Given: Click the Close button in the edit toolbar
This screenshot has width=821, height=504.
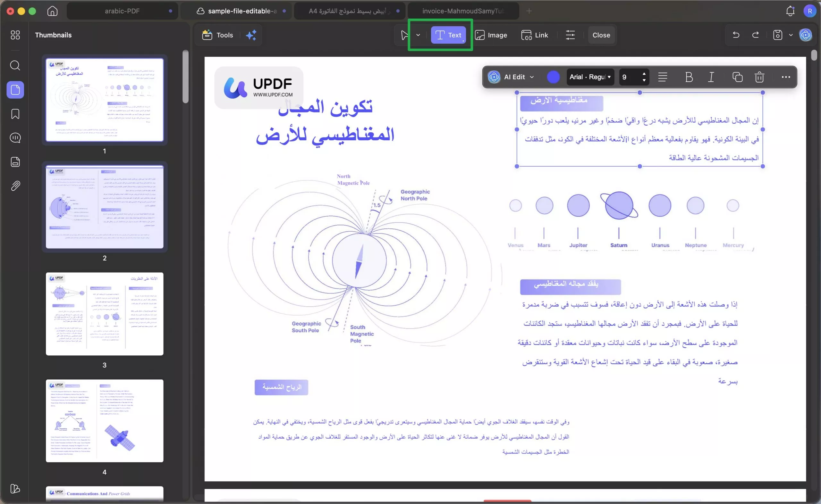Looking at the screenshot, I should [x=601, y=35].
